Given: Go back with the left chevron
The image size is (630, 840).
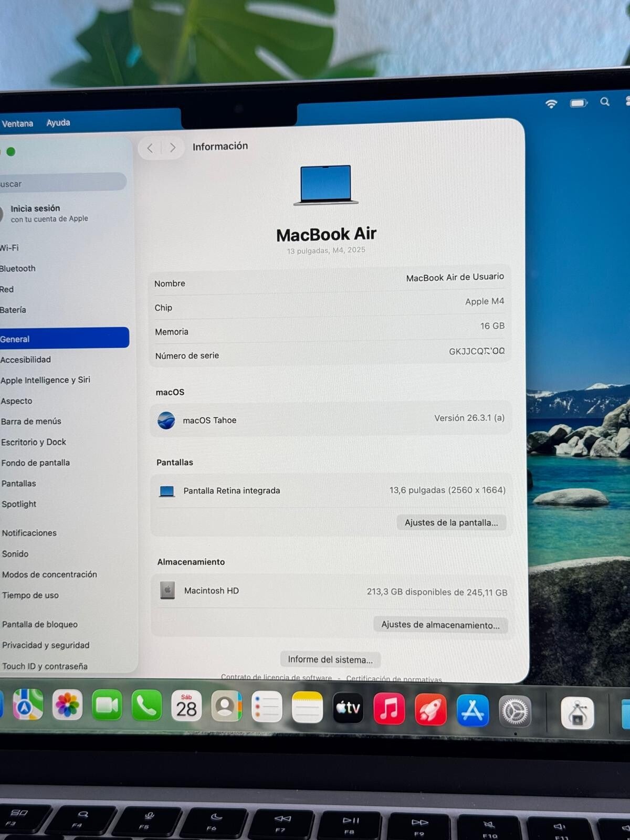Looking at the screenshot, I should [150, 148].
